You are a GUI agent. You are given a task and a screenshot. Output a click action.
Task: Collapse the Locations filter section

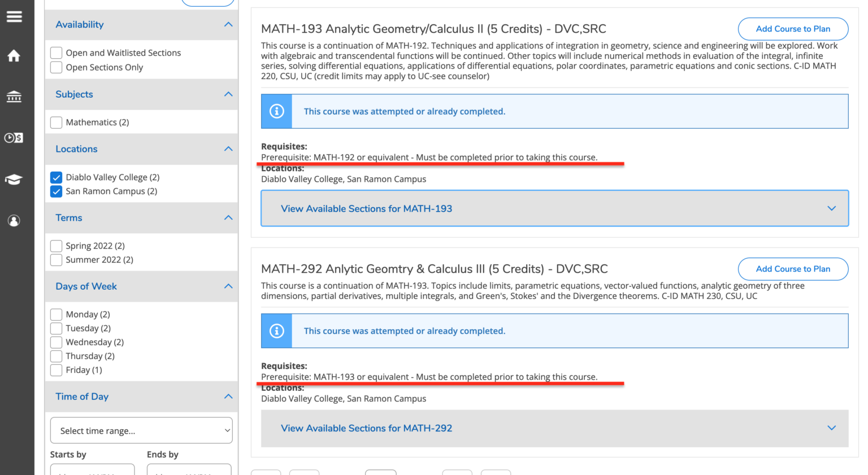point(228,149)
